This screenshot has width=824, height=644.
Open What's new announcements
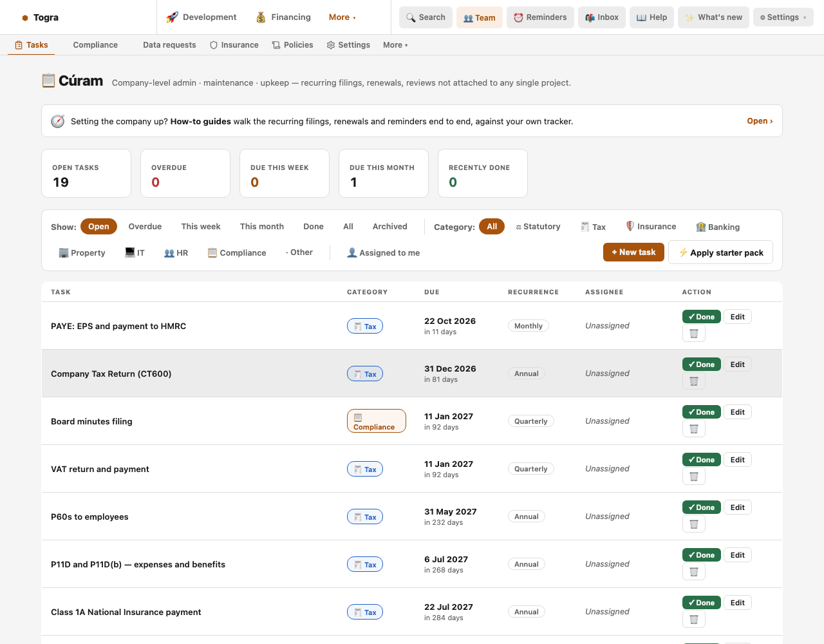[x=713, y=17]
